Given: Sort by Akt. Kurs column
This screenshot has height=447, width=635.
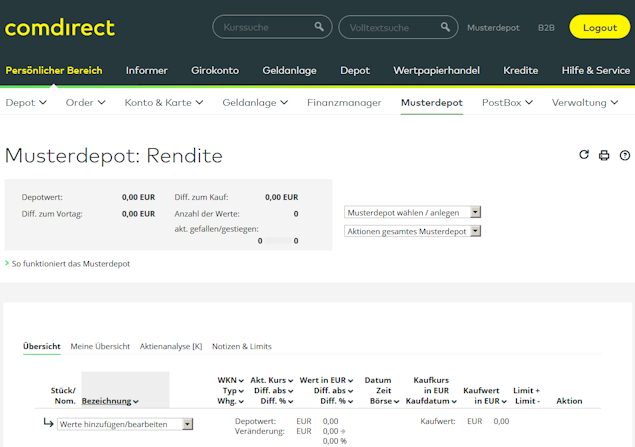Looking at the screenshot, I should coord(271,380).
